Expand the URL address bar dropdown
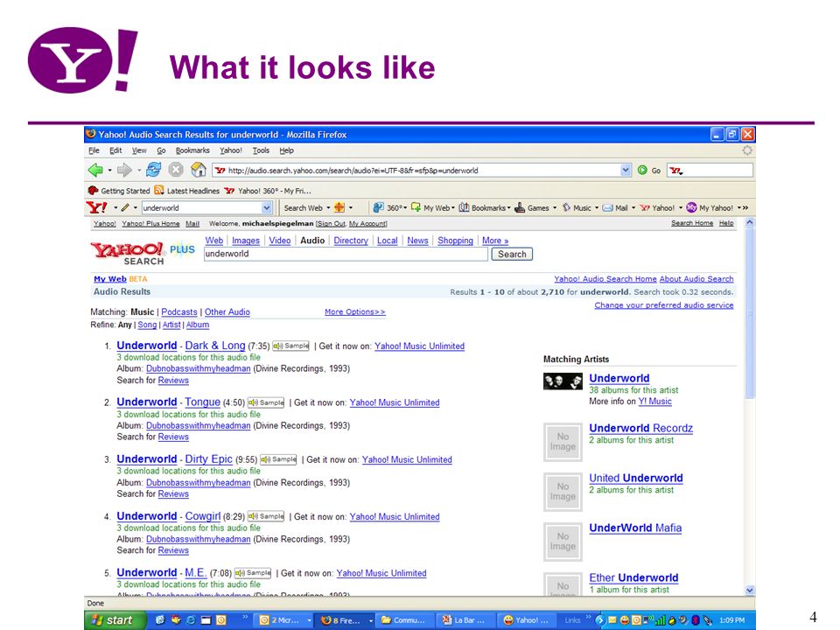840x630 pixels. tap(626, 171)
